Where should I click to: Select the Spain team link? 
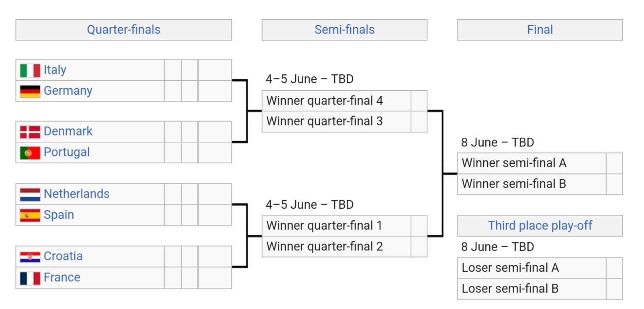(x=59, y=215)
